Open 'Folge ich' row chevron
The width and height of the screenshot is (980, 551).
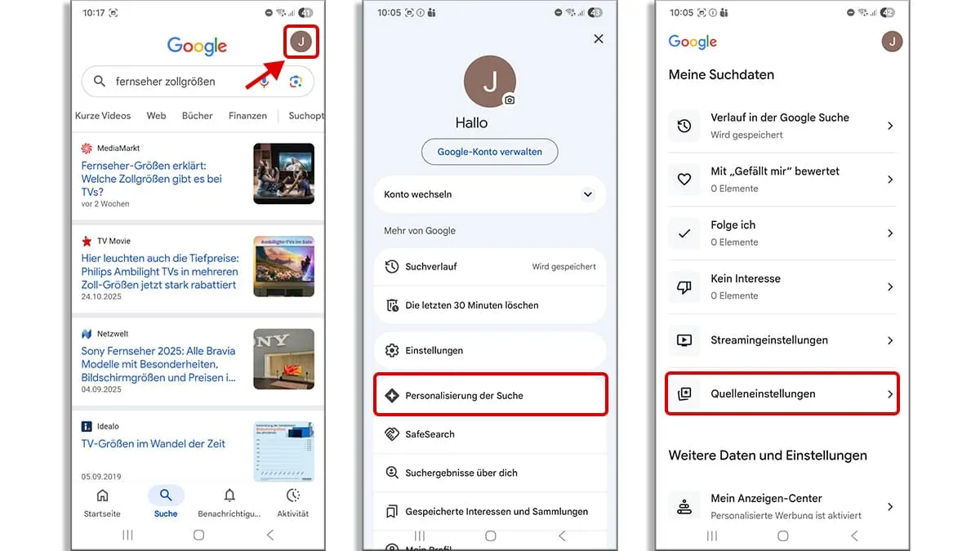pos(890,233)
